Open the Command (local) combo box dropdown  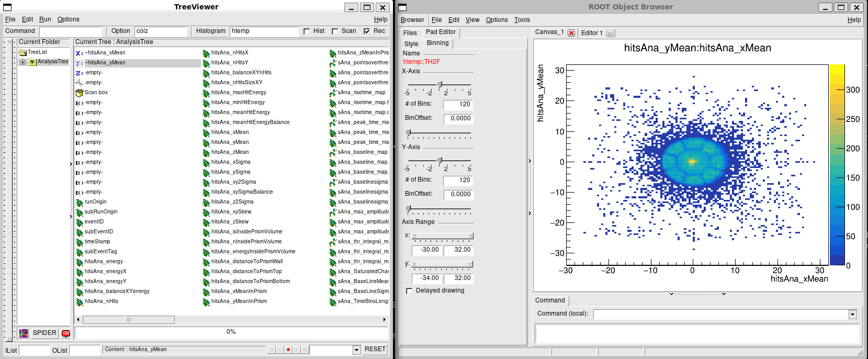coord(852,315)
